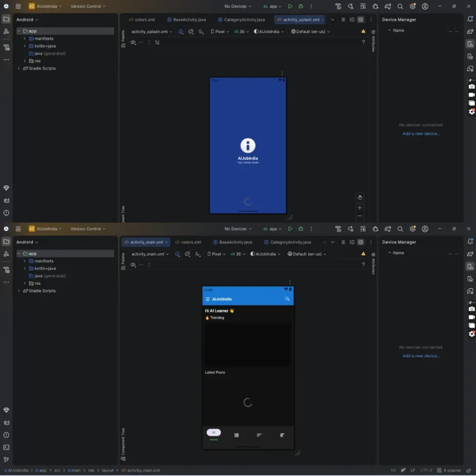The image size is (476, 476).
Task: Click 'Add a new device...' link in top window
Action: click(421, 133)
